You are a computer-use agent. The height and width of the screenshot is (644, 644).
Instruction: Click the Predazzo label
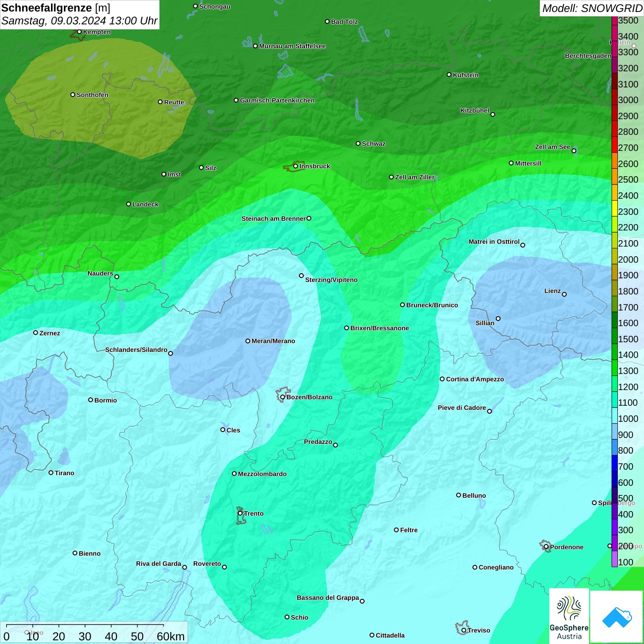point(318,442)
